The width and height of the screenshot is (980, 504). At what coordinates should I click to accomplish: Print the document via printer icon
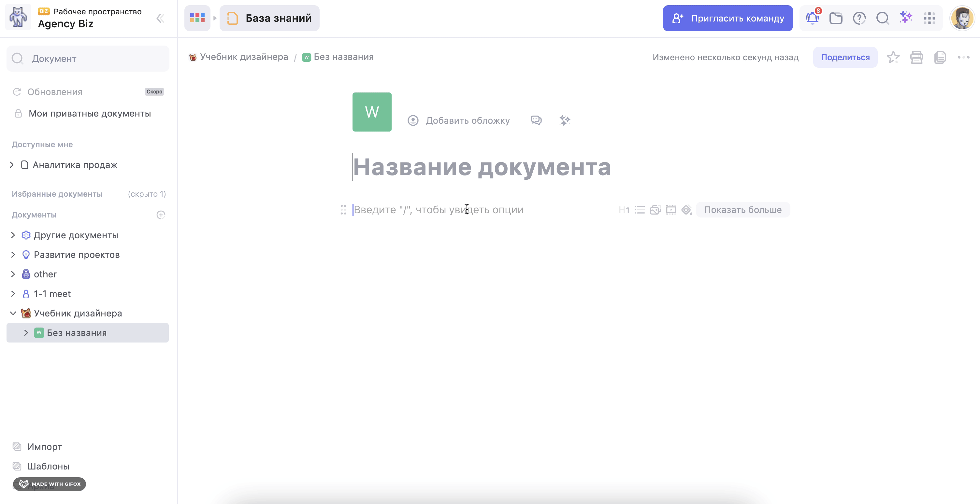[916, 57]
